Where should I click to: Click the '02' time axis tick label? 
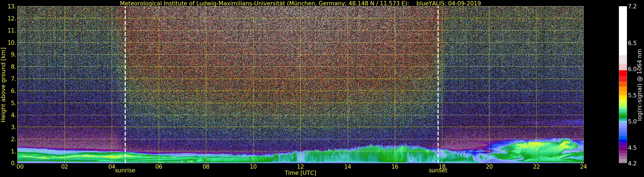tap(65, 167)
